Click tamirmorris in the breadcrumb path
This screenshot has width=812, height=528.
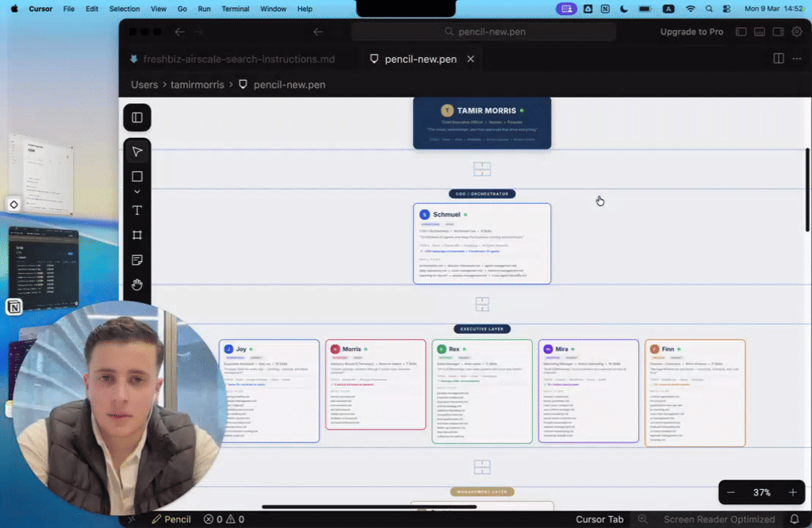(198, 84)
